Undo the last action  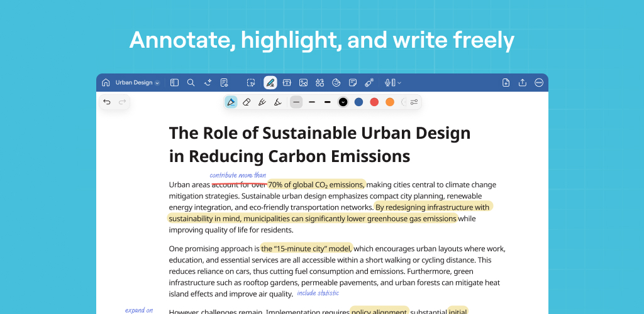(107, 102)
